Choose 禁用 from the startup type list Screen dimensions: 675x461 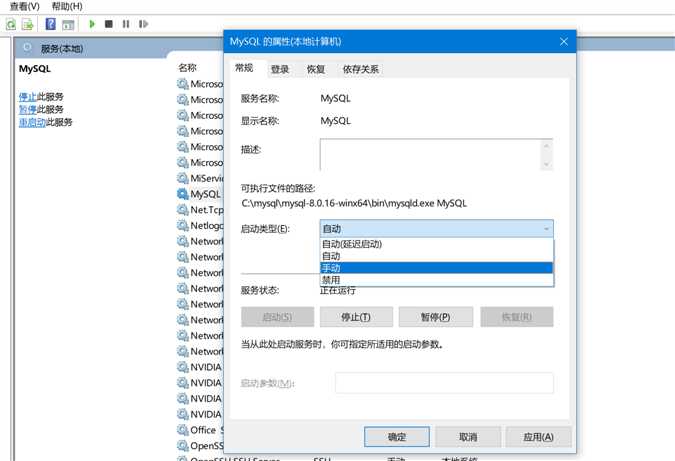[437, 280]
